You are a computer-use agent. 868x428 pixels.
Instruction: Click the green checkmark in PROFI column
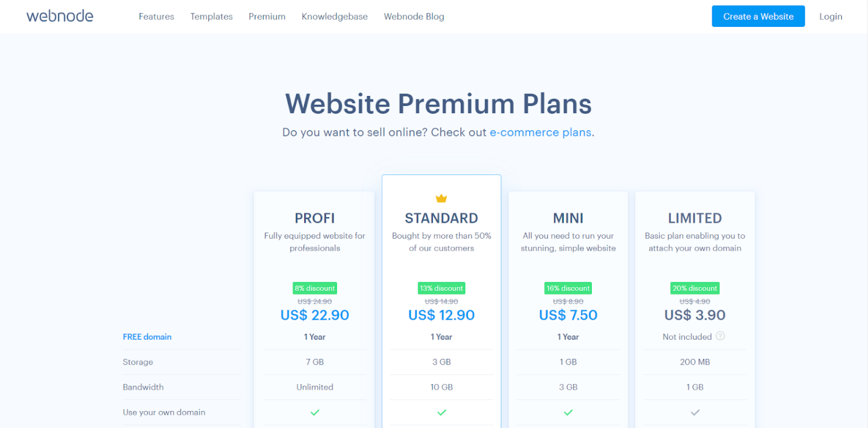tap(315, 412)
